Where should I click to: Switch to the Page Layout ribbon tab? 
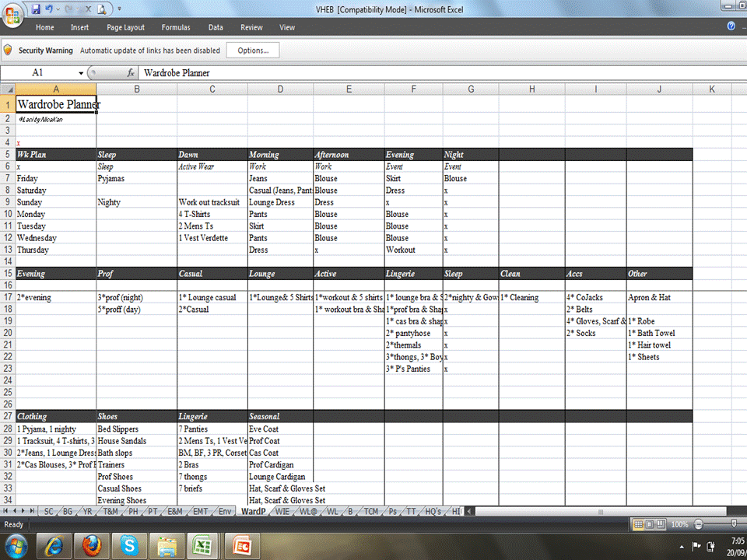coord(125,28)
